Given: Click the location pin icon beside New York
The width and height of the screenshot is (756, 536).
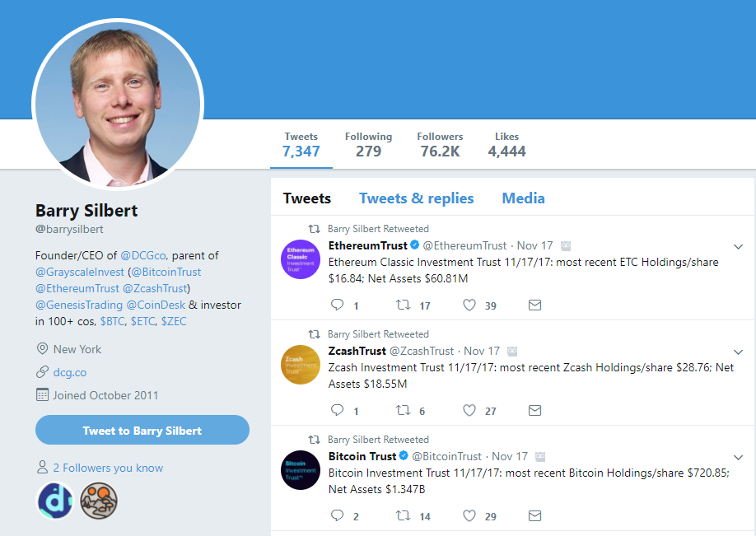Looking at the screenshot, I should (x=41, y=348).
